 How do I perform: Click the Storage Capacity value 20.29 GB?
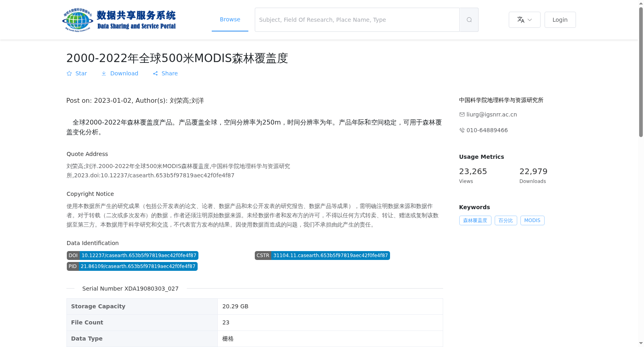pos(235,306)
